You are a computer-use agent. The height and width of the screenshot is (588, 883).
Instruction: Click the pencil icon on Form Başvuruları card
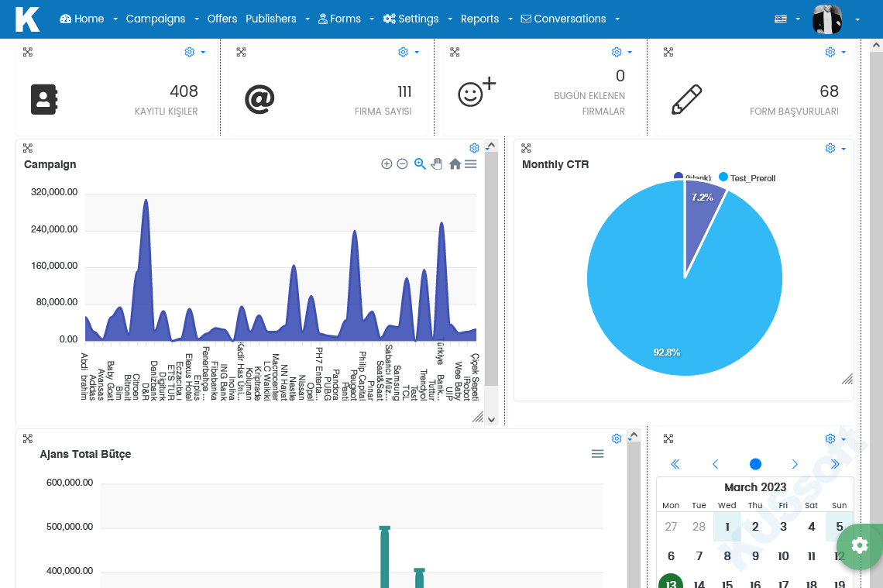point(687,99)
